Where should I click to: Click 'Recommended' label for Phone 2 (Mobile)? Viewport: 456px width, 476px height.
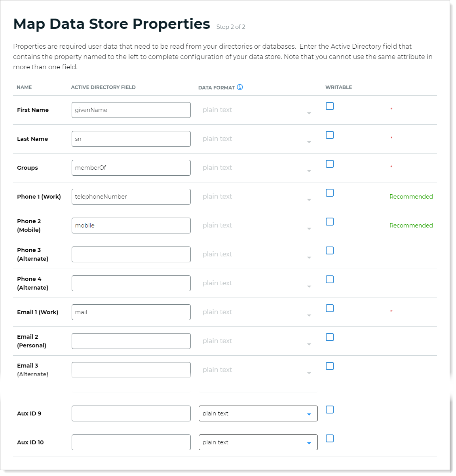(x=411, y=226)
